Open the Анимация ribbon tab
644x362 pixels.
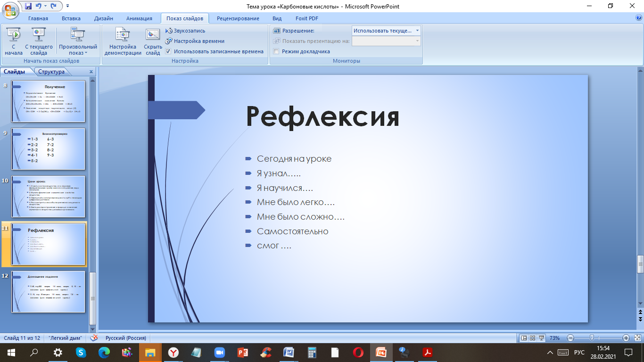tap(139, 18)
